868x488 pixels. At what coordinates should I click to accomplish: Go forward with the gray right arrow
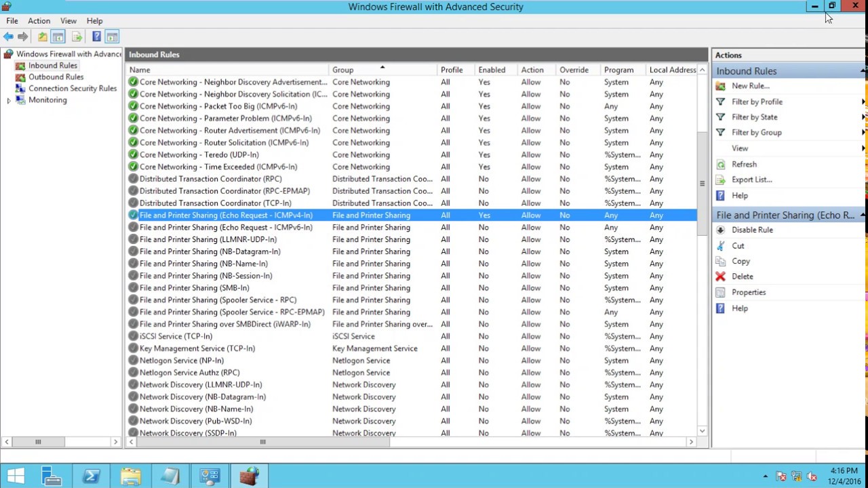tap(23, 37)
